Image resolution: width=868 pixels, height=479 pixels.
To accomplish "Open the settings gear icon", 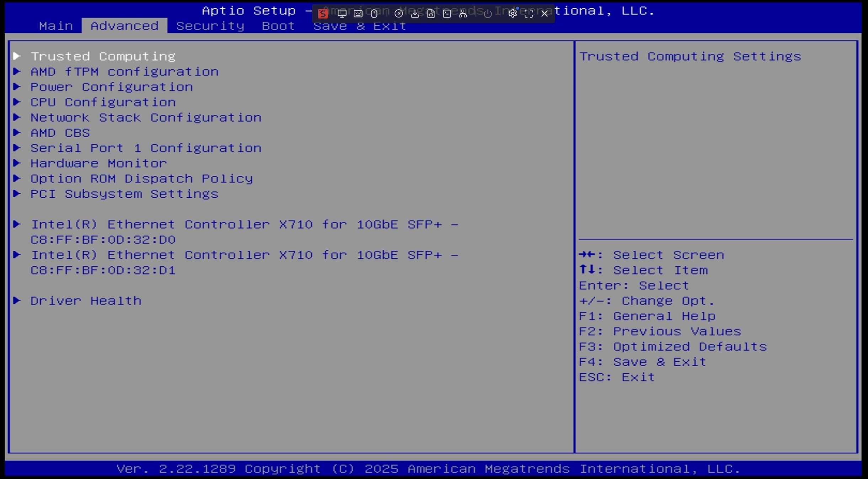I will click(512, 14).
